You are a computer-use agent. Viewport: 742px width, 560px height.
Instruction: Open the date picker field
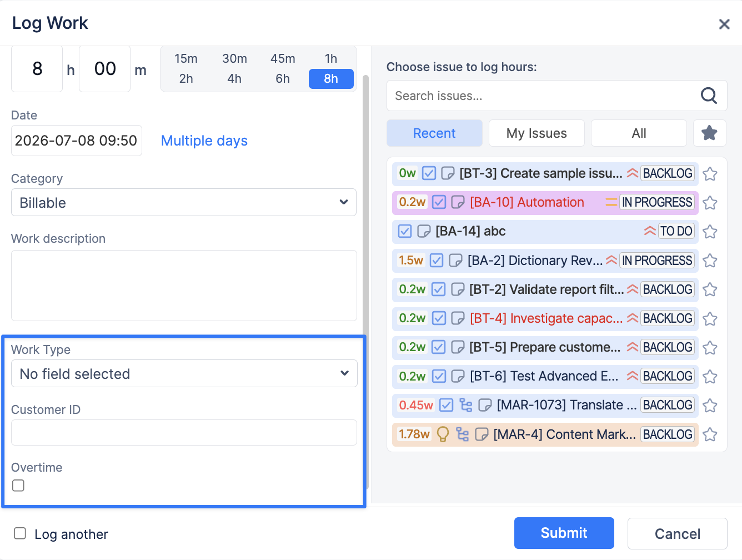pyautogui.click(x=77, y=141)
